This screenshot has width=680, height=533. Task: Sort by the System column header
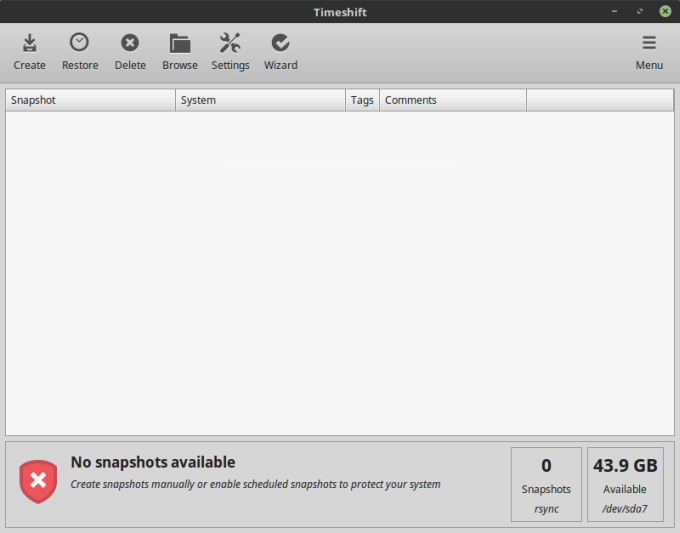pos(260,100)
